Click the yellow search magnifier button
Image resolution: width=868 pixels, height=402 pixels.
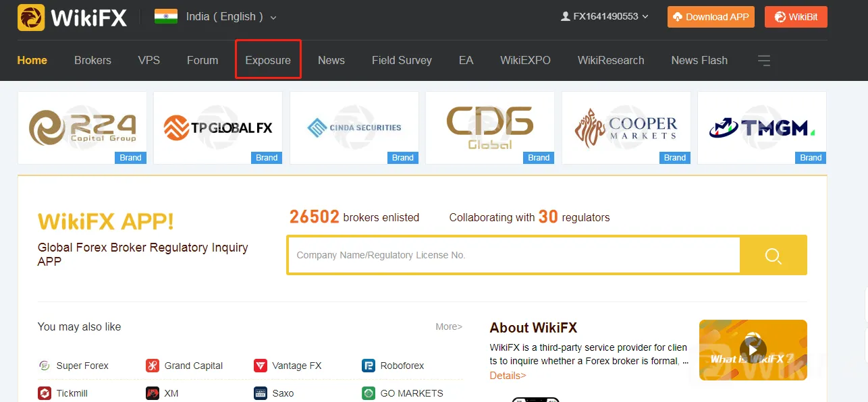tap(774, 255)
